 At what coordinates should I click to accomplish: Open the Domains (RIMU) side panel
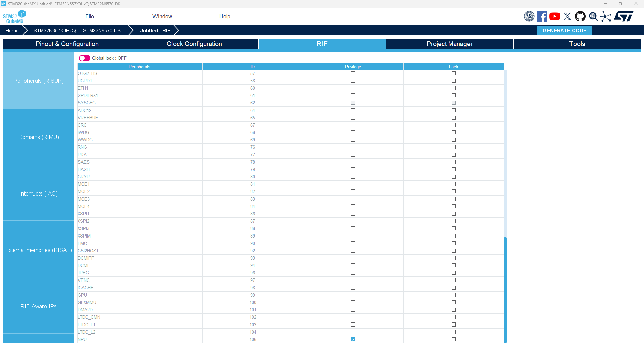(x=39, y=137)
